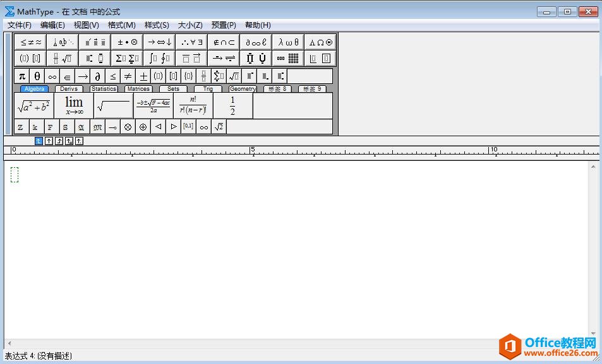Switch to the Geometry tab
Image resolution: width=602 pixels, height=364 pixels.
243,88
